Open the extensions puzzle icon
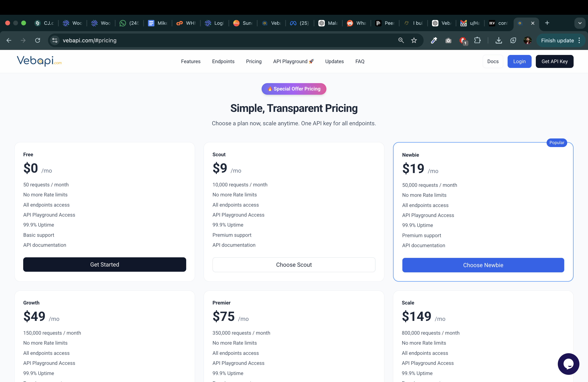This screenshot has width=588, height=382. pos(477,41)
